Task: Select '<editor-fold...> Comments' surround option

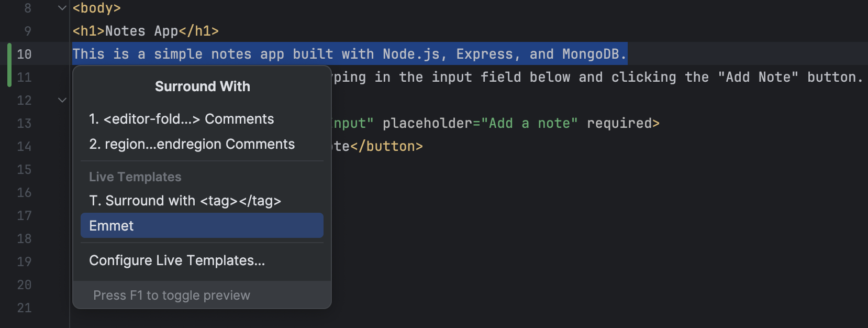Action: 181,118
